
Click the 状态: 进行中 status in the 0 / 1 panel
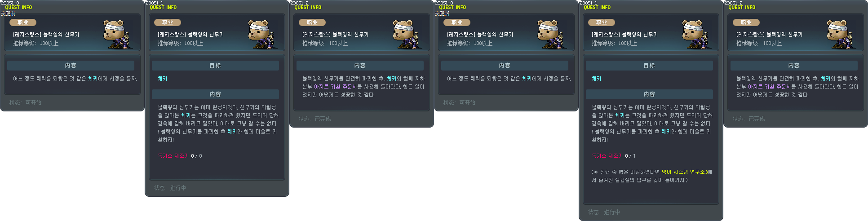click(x=604, y=212)
